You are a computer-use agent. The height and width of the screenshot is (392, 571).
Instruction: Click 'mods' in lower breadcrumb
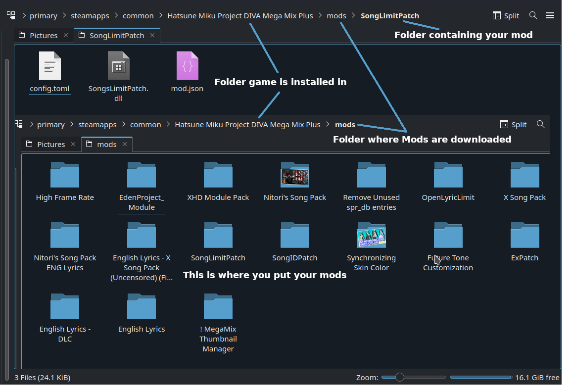[x=345, y=125]
